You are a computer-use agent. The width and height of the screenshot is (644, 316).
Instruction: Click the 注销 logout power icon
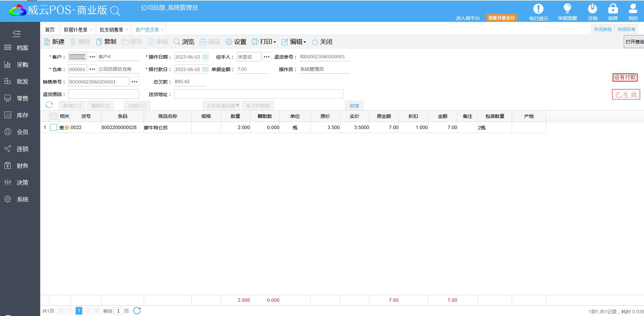coord(592,9)
